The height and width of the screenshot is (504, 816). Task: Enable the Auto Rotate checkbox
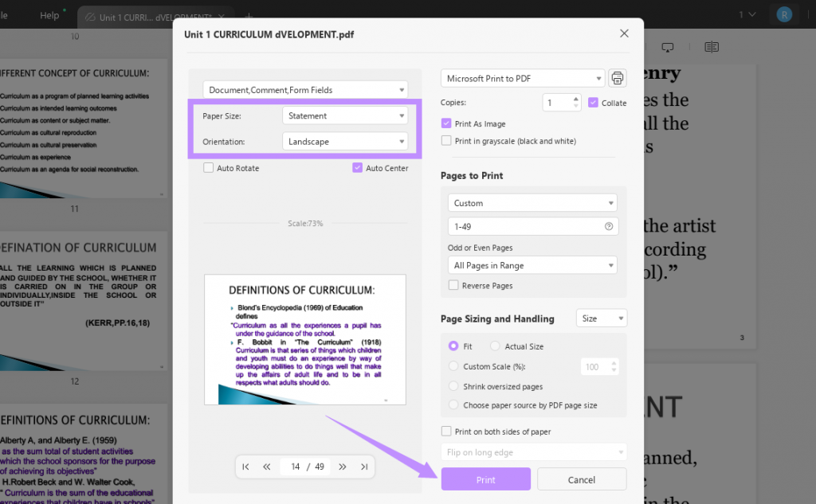209,168
